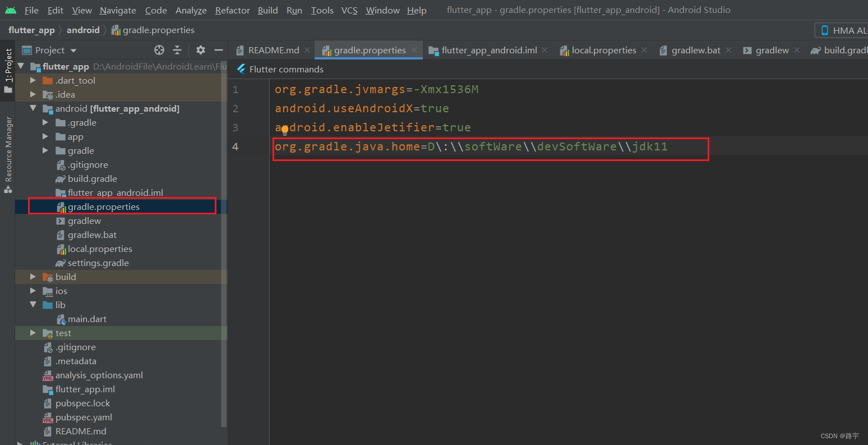Click android breadcrumb in navigation bar
Viewport: 868px width, 445px height.
point(83,30)
